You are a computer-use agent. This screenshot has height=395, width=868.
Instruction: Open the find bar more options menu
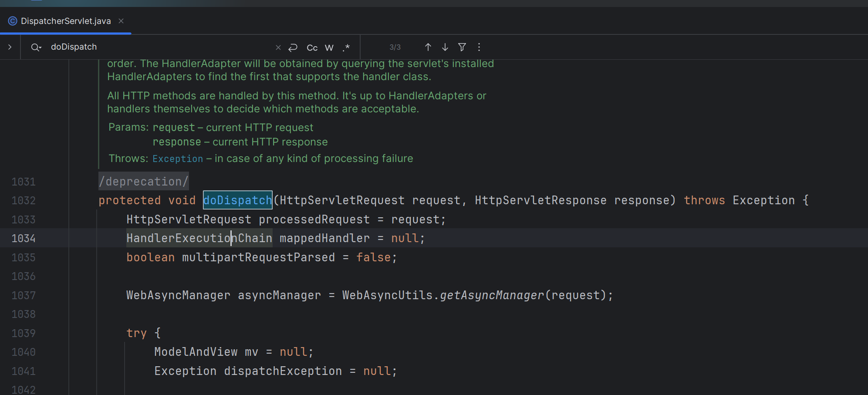479,47
